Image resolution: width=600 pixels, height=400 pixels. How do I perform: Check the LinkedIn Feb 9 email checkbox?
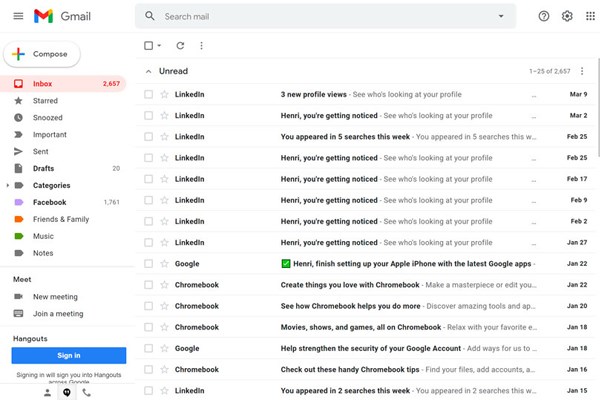click(148, 200)
